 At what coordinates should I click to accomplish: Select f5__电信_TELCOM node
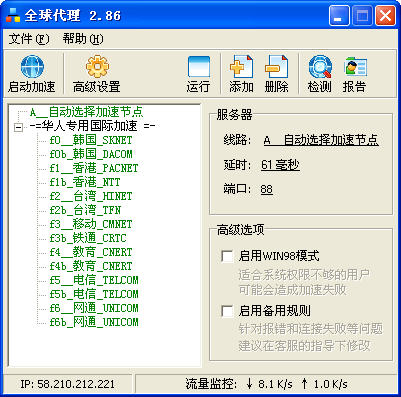(x=94, y=280)
